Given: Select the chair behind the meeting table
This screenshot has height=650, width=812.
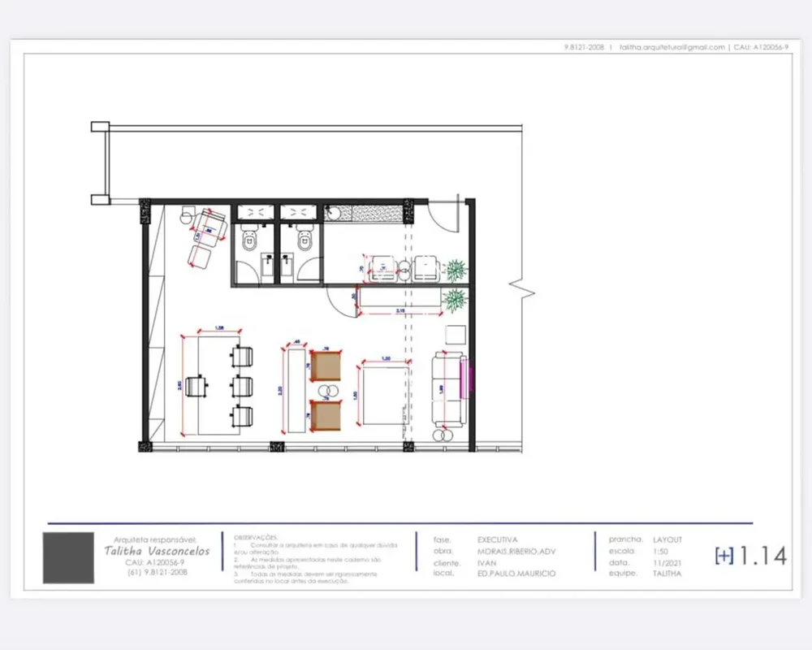Looking at the screenshot, I should [197, 387].
